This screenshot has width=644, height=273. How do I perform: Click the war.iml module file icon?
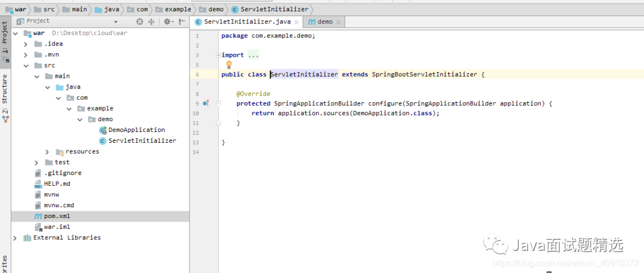tap(38, 227)
